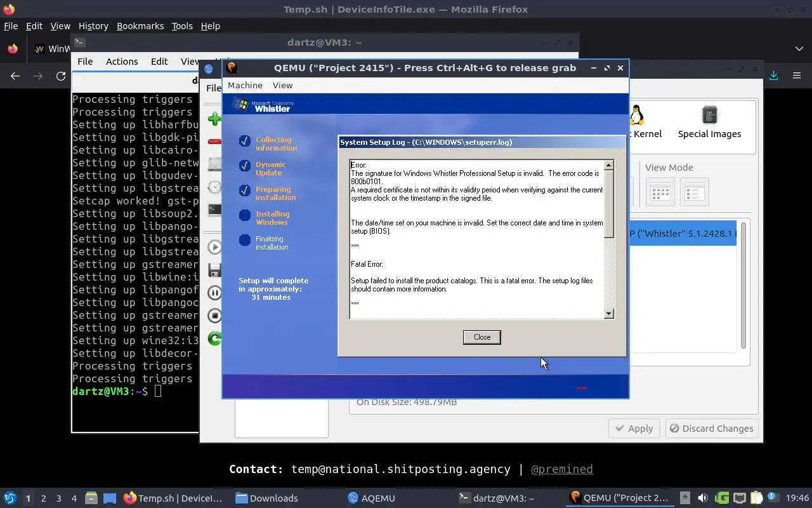Image resolution: width=812 pixels, height=508 pixels.
Task: Click the Apply button in AQEMU
Action: 634,429
